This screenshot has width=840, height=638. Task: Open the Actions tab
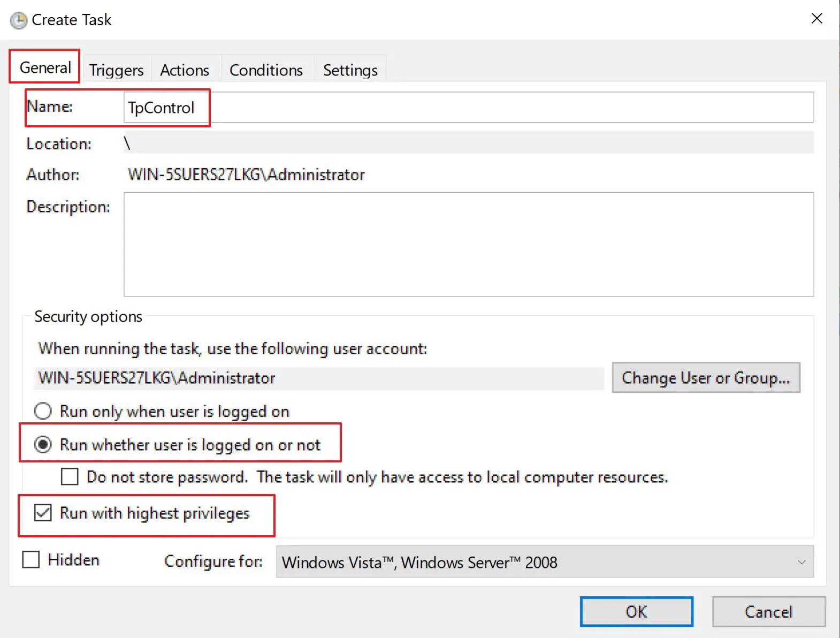(185, 70)
